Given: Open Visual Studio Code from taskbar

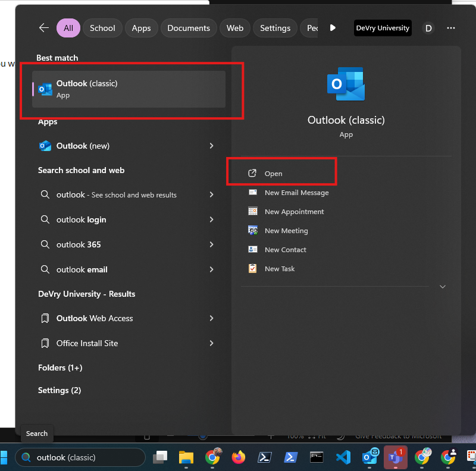Looking at the screenshot, I should point(343,457).
